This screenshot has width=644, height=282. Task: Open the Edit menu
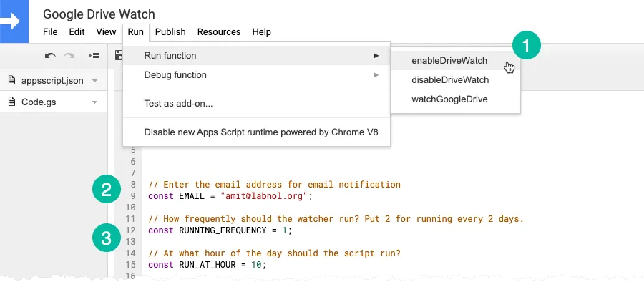[x=77, y=31]
